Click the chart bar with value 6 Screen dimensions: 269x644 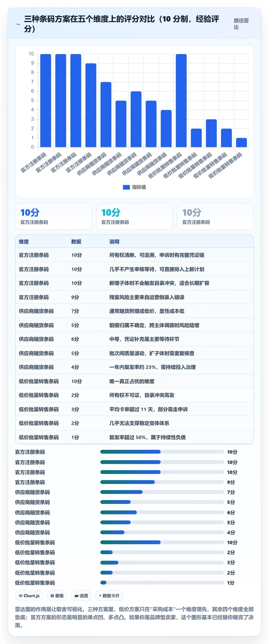[136, 119]
